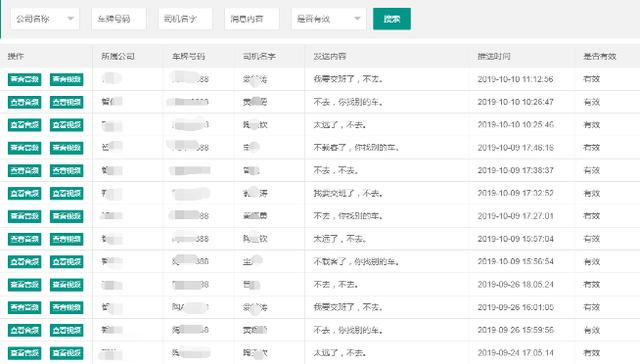Click 查看音频 for the 10:26:47 row

[24, 102]
